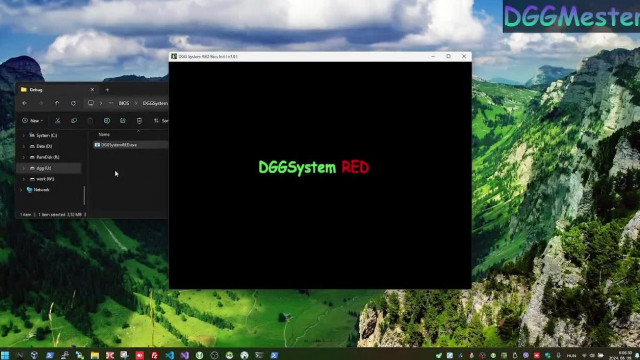Expand the Network node
The image size is (640, 360).
coord(21,190)
